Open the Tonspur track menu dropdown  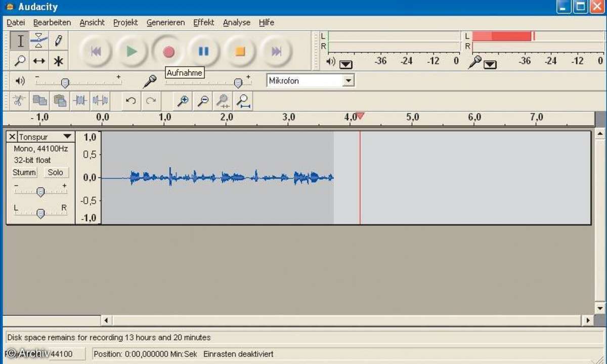(67, 137)
